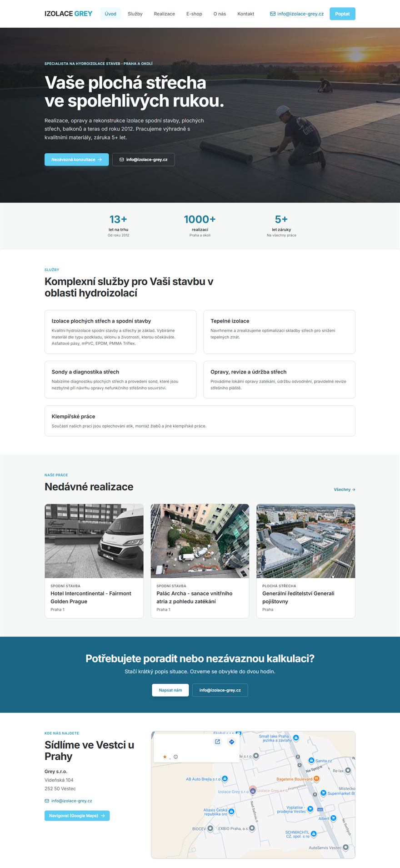The height and width of the screenshot is (868, 400).
Task: Click the EXBIO Praha map pin
Action: click(252, 828)
